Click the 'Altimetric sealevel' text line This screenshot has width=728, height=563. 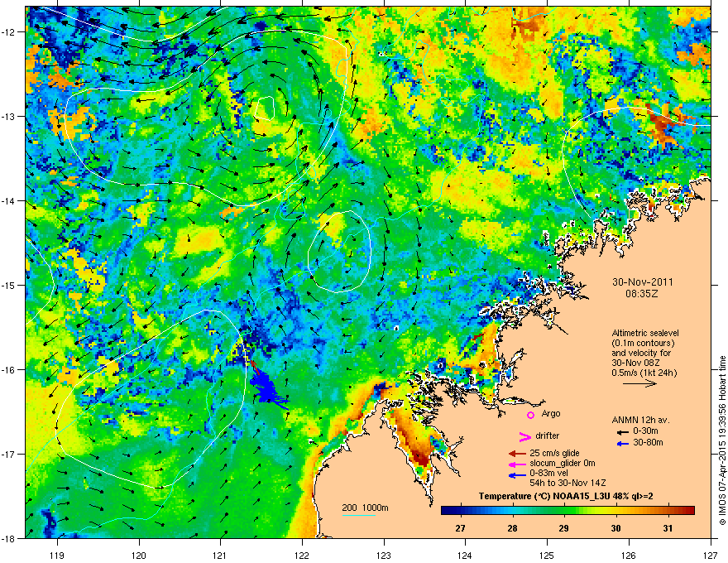[x=645, y=333]
